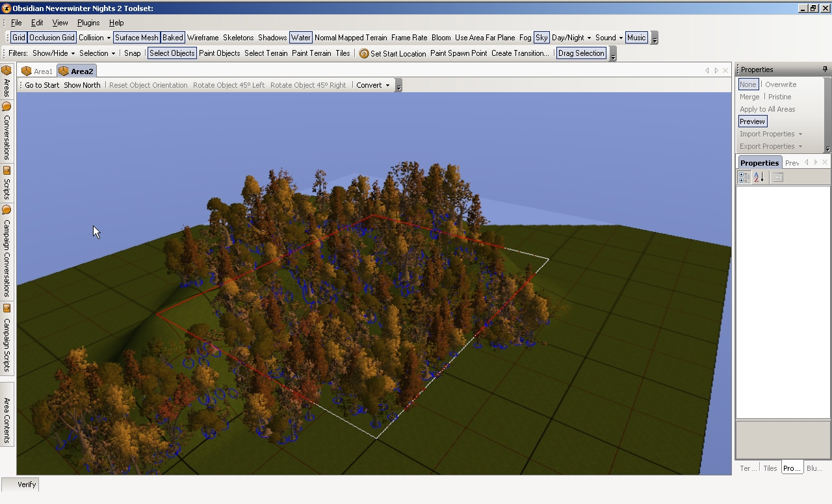Click the Campaign Conversations sidebar icon

click(x=6, y=210)
